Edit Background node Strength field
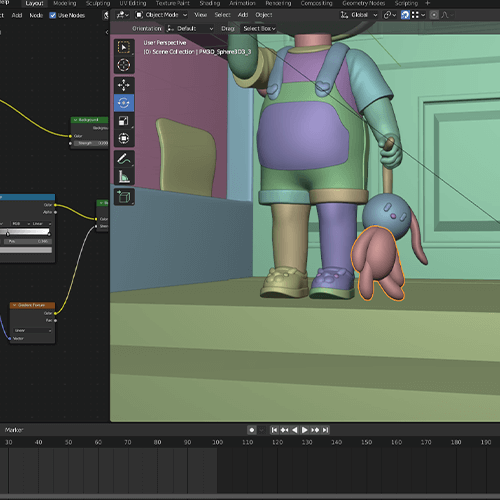The height and width of the screenshot is (500, 500). pos(91,143)
